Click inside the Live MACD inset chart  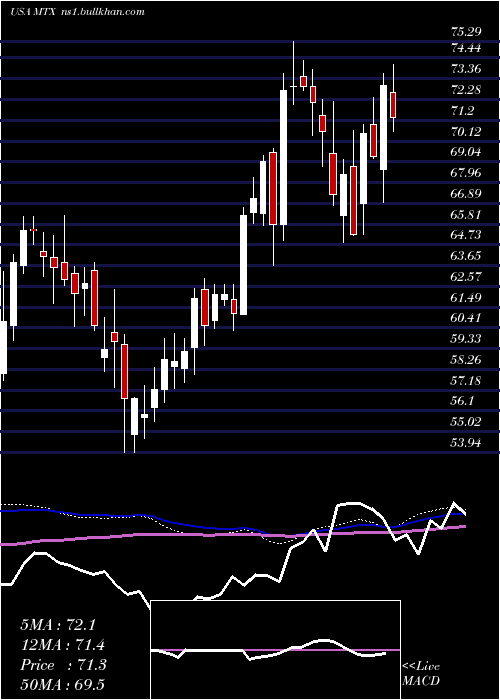point(275,650)
